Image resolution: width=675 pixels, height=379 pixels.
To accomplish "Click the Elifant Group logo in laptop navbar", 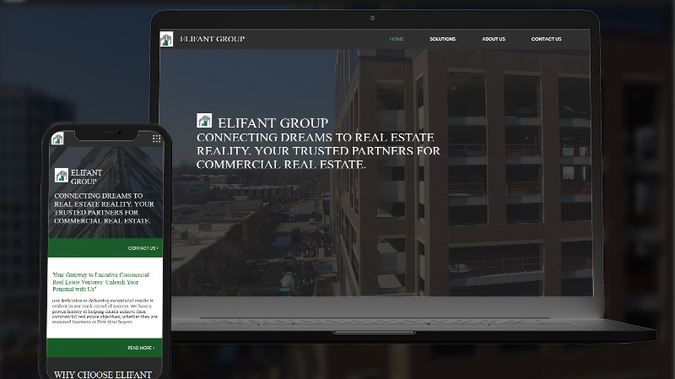I will (166, 39).
